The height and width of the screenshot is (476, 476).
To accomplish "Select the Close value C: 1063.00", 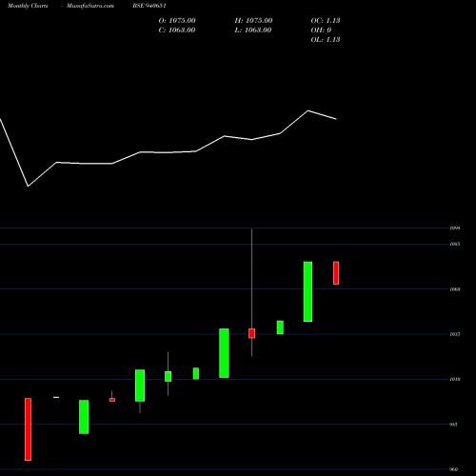I will pyautogui.click(x=177, y=30).
